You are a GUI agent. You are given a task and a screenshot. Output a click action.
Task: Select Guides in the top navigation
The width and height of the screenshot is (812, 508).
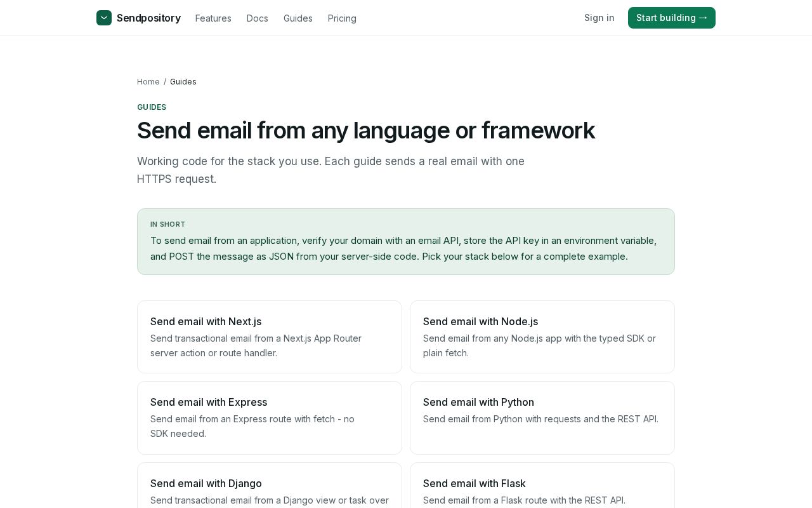[x=298, y=18]
